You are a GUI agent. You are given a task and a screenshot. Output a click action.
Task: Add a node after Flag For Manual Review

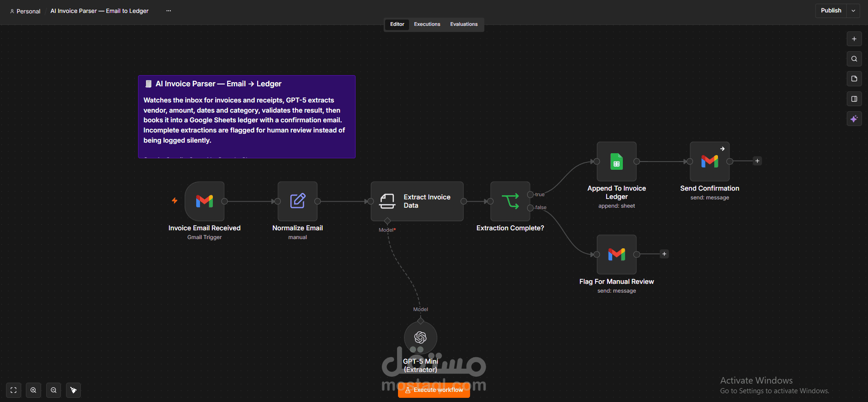[664, 254]
